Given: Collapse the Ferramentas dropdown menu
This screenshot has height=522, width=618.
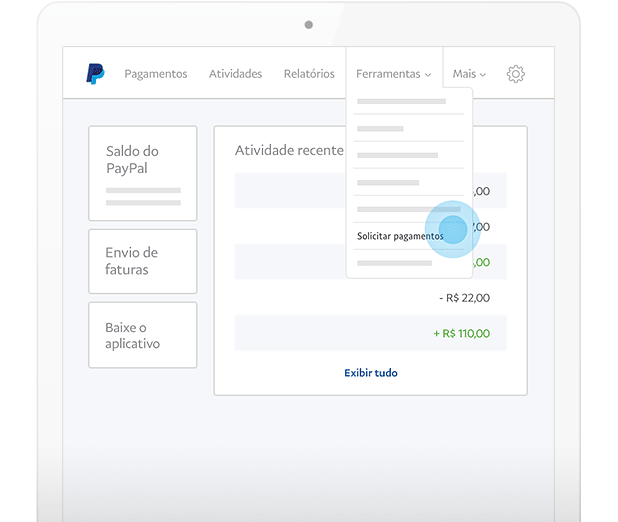Looking at the screenshot, I should coord(393,74).
